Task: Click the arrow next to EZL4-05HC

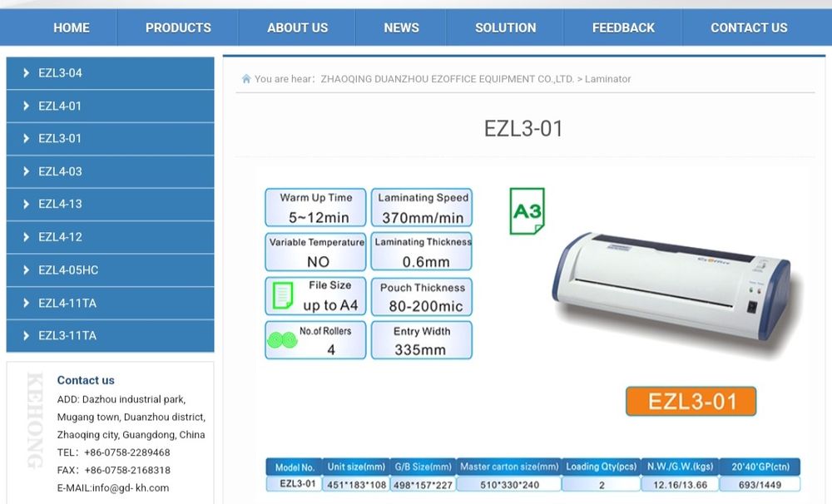Action: [26, 269]
